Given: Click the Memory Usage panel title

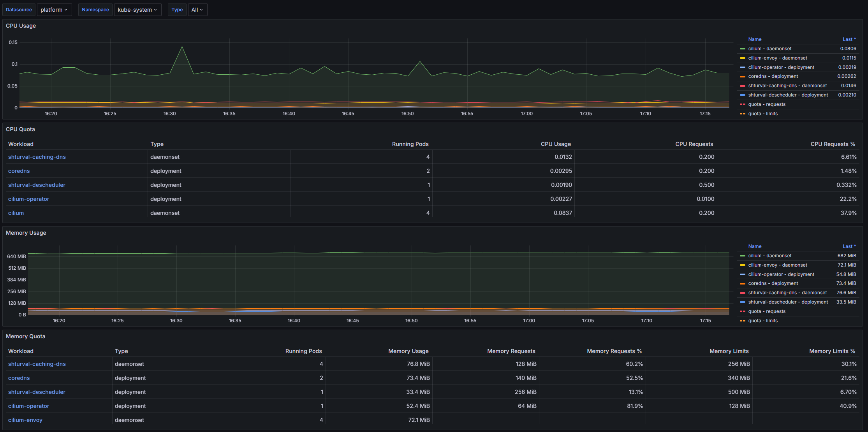Looking at the screenshot, I should tap(26, 233).
